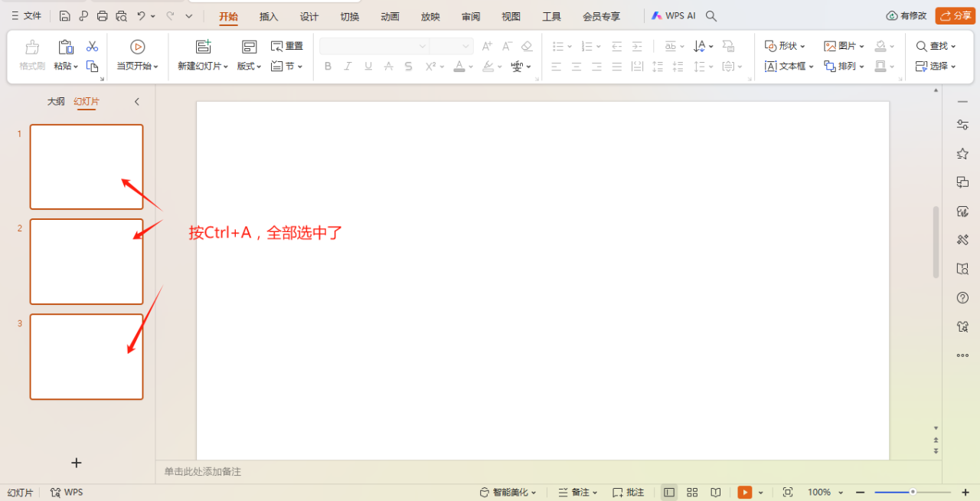Toggle bold formatting
This screenshot has height=501, width=980.
point(328,66)
